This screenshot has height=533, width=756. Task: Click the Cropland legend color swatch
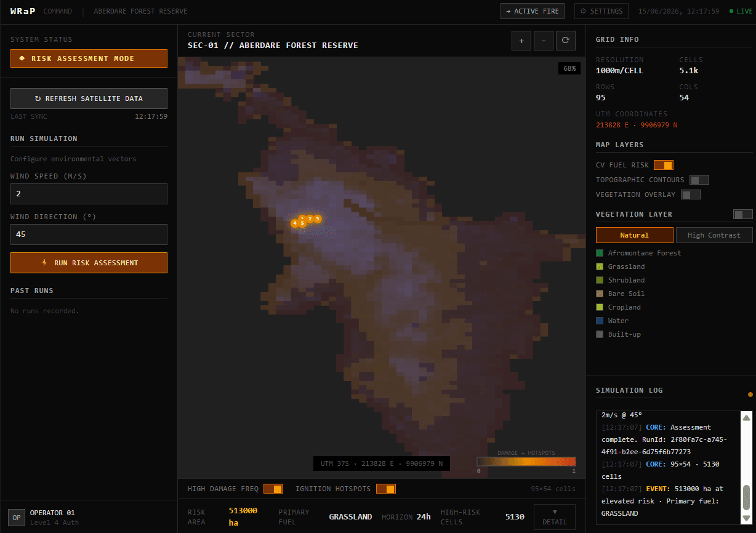click(600, 307)
